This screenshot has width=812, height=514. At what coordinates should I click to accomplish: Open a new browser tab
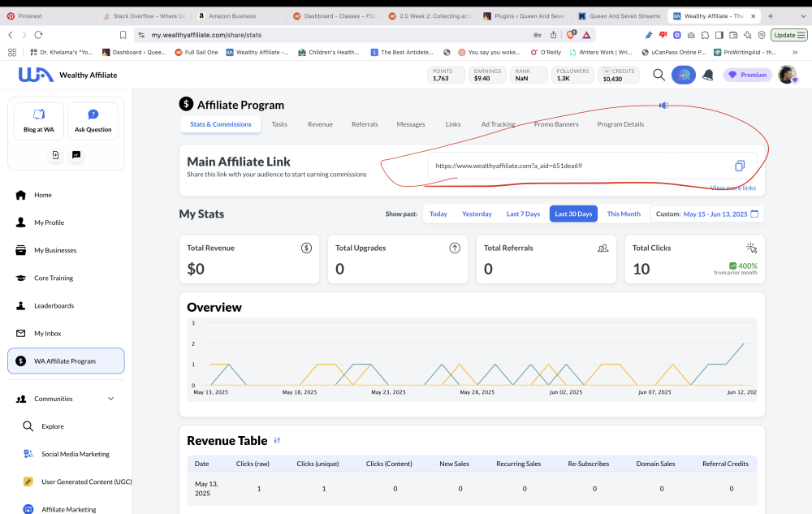pos(771,16)
